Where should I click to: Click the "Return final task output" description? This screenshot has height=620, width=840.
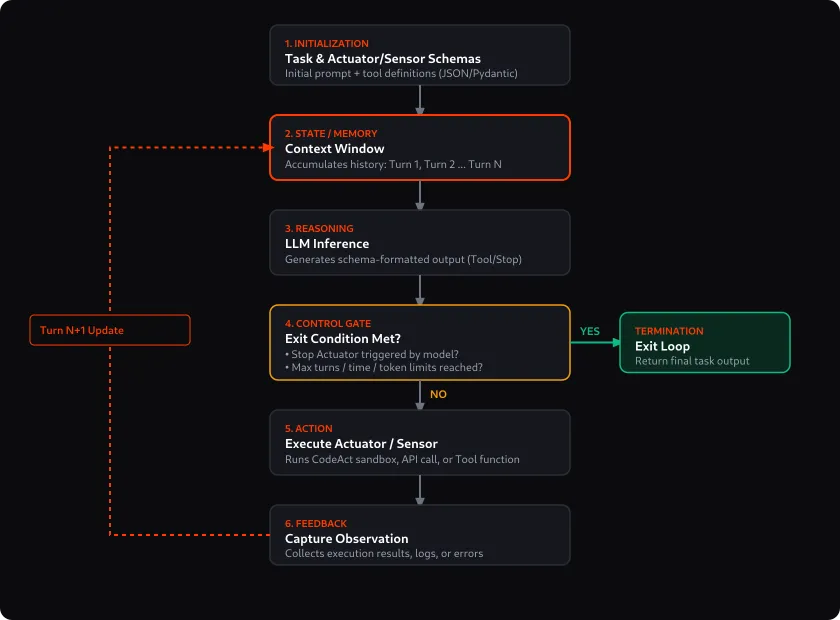point(692,361)
